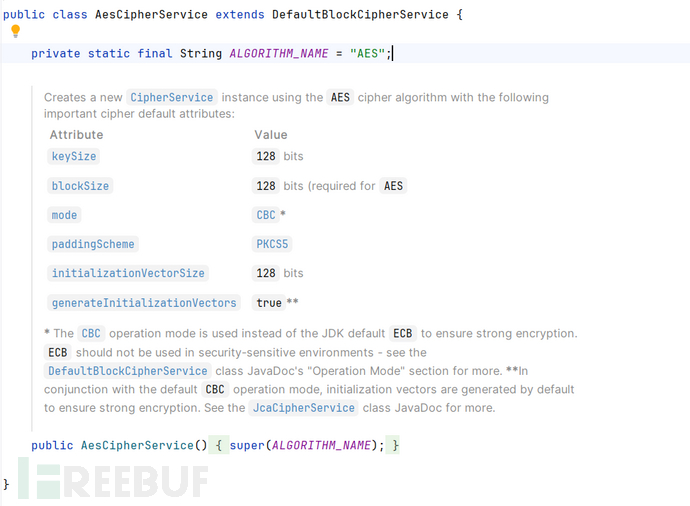Select the blockSize attribute link
The image size is (690, 506).
tap(80, 186)
